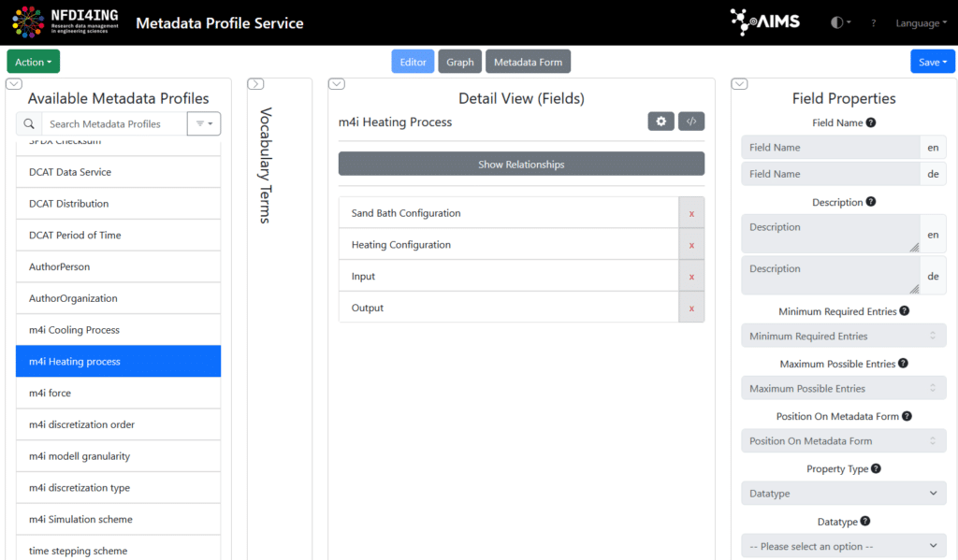Image resolution: width=958 pixels, height=560 pixels.
Task: Click the Show Relationships button
Action: (521, 165)
